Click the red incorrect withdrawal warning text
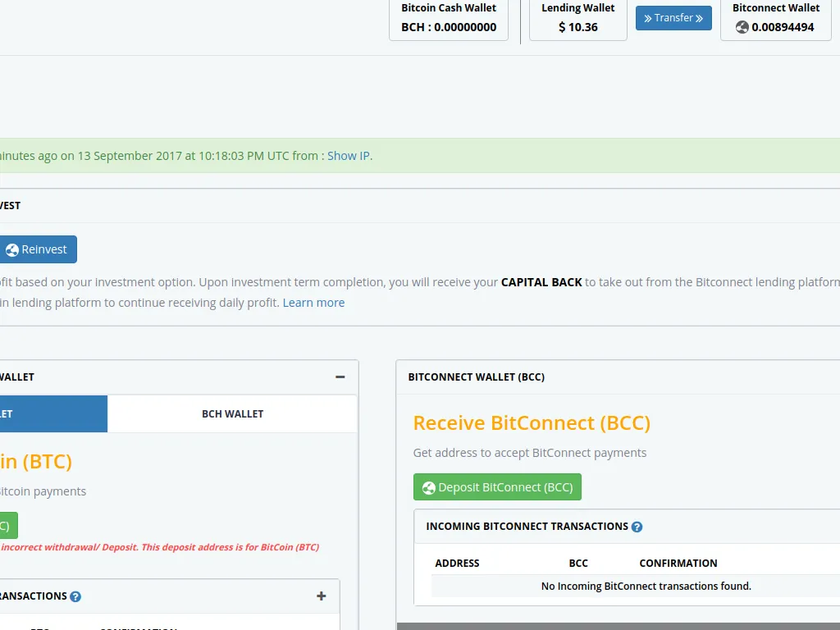 click(160, 547)
